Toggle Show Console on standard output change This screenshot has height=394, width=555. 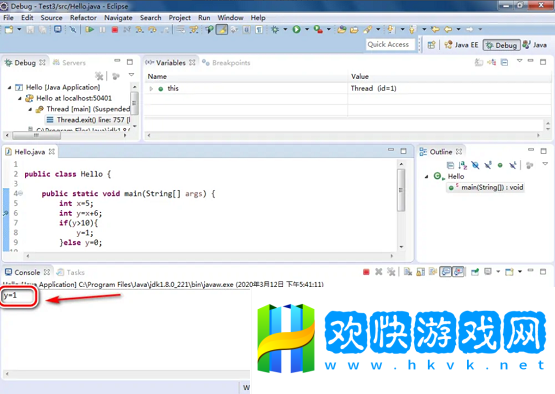(x=446, y=272)
